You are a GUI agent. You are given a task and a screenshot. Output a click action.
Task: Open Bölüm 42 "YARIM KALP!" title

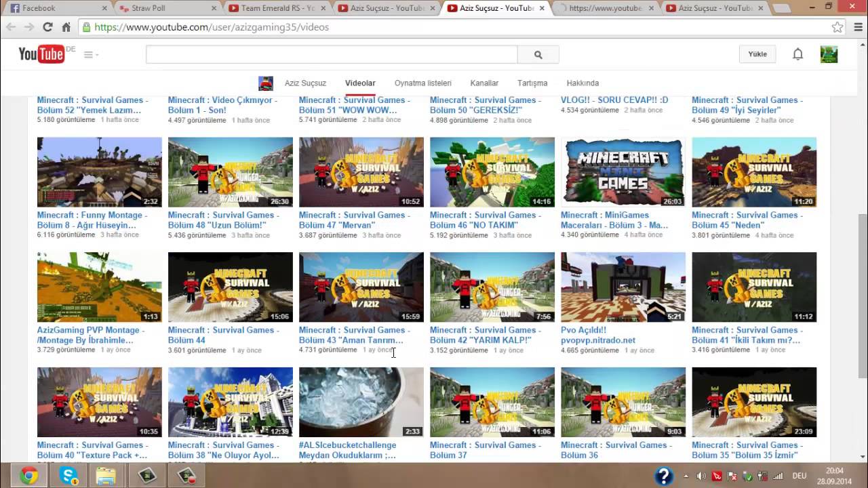[x=486, y=335]
